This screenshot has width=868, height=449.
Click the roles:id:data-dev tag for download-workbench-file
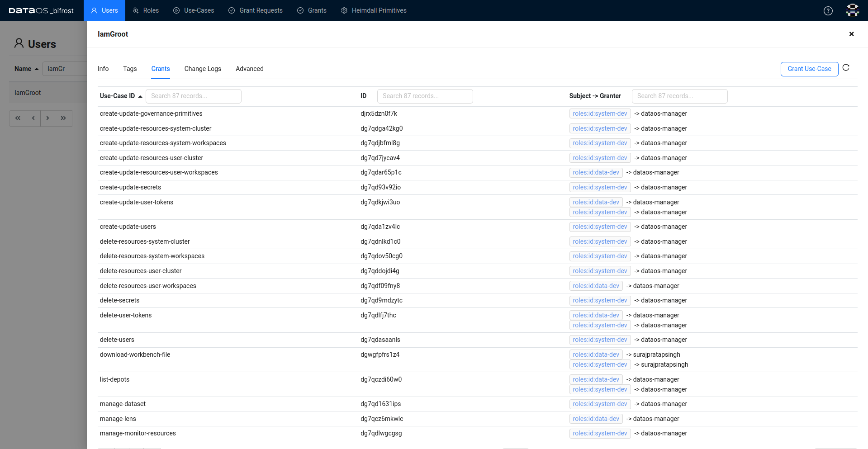[596, 354]
